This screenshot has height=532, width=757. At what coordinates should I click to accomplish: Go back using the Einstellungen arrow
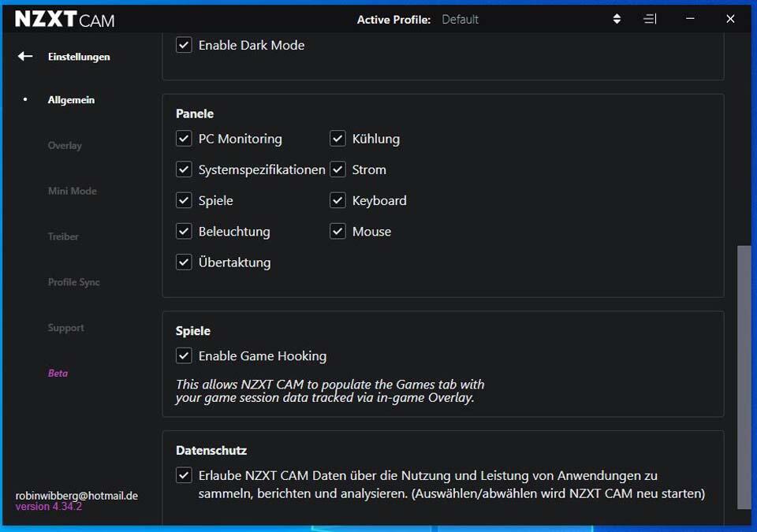(25, 57)
